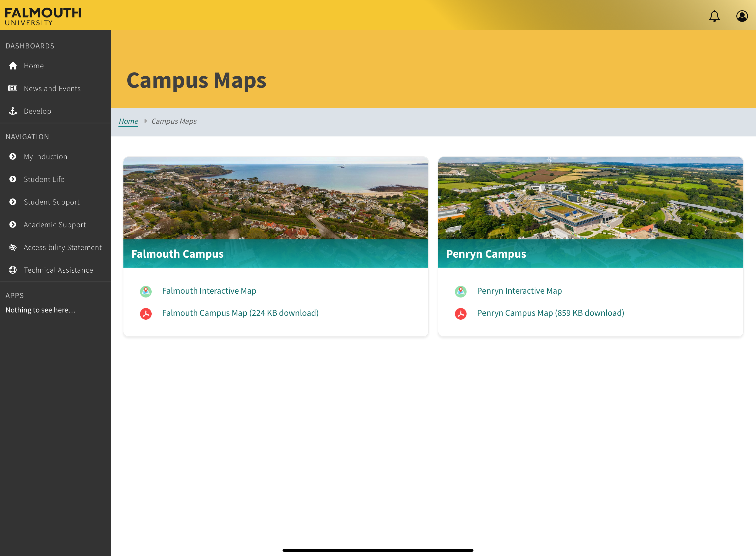The height and width of the screenshot is (556, 756).
Task: Click the Falmouth Campus Map PDF icon
Action: pyautogui.click(x=146, y=313)
